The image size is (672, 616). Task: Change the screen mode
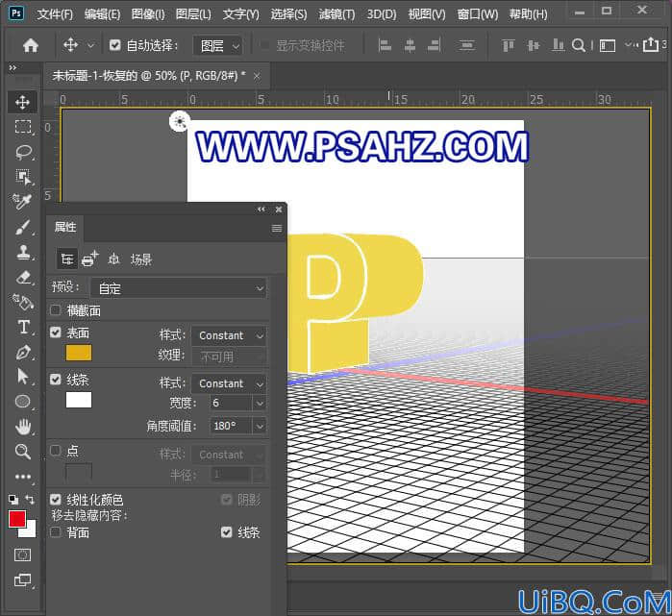pos(22,580)
